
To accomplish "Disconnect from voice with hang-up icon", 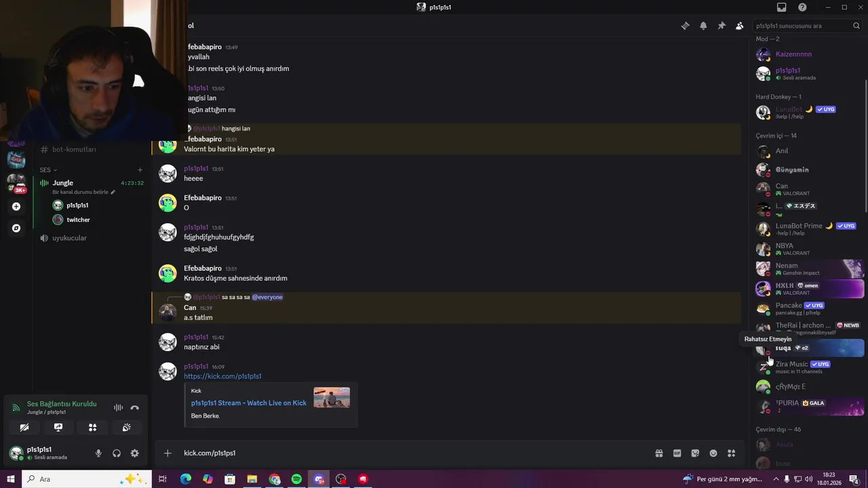I will [134, 407].
